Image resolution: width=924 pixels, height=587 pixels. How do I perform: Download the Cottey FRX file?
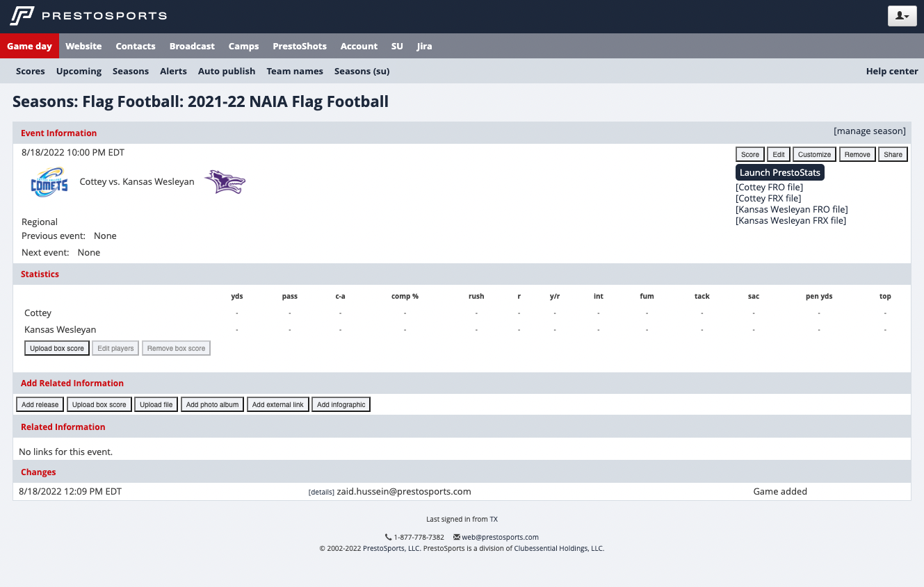tap(769, 198)
